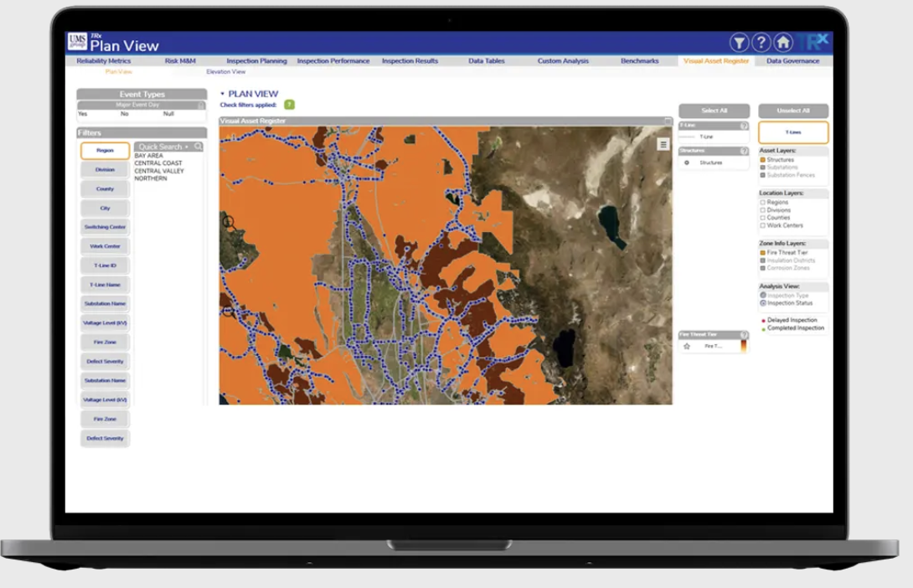This screenshot has height=588, width=913.
Task: Click help icon on T-Line legend
Action: 744,126
